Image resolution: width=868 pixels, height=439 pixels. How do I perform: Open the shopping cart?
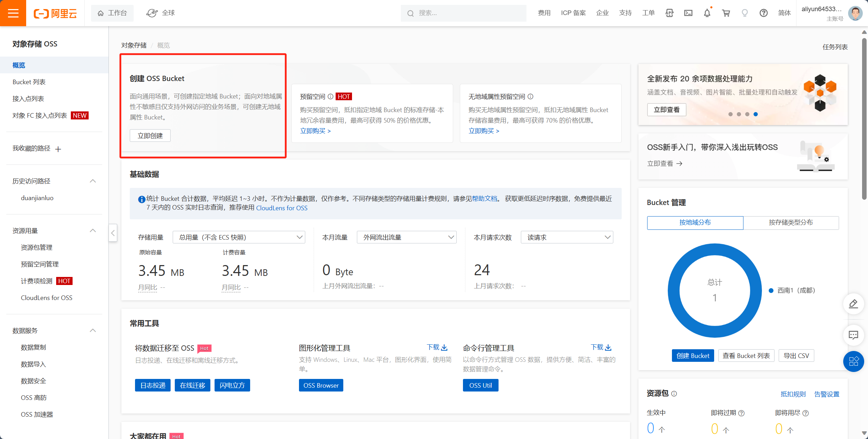pyautogui.click(x=726, y=13)
